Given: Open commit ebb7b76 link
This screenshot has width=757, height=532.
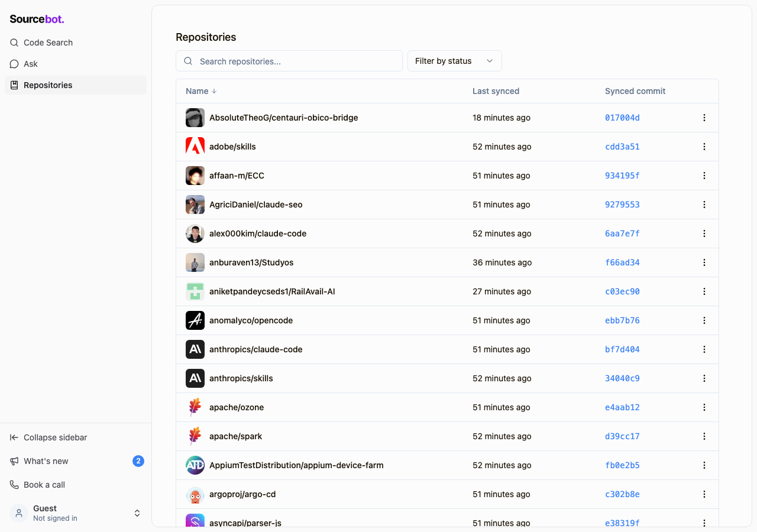Looking at the screenshot, I should pos(622,320).
